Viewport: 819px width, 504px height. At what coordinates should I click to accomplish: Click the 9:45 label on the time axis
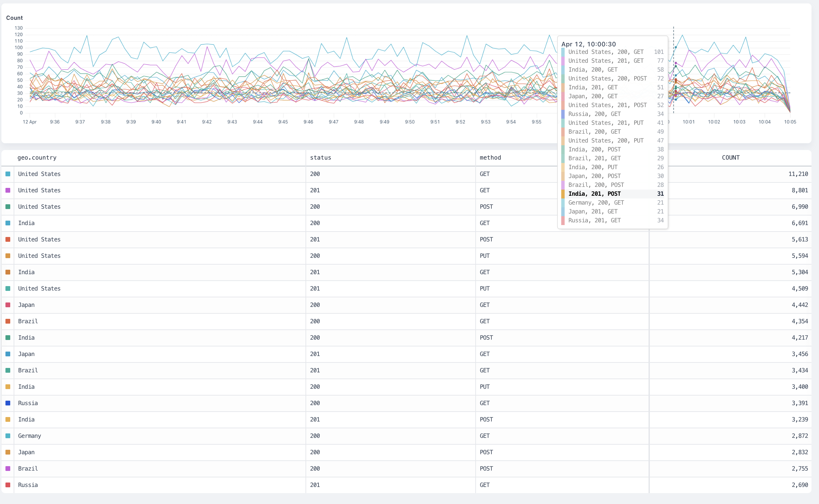(283, 122)
